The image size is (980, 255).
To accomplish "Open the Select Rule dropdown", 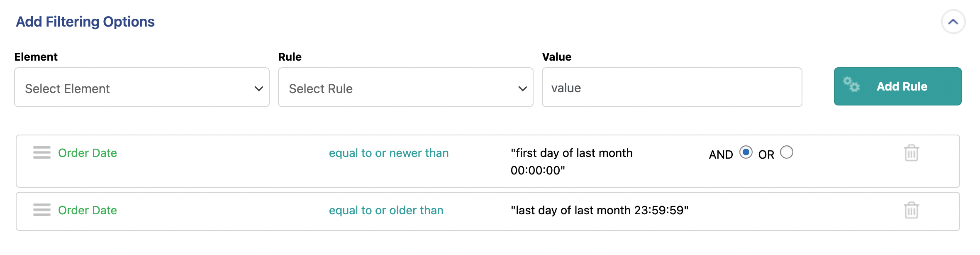I will point(405,88).
